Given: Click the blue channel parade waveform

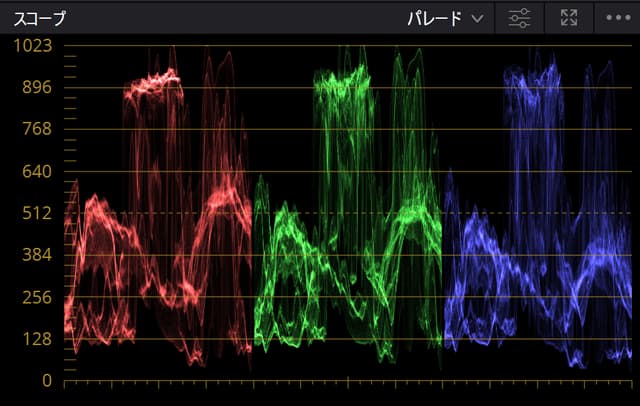Looking at the screenshot, I should tap(538, 208).
